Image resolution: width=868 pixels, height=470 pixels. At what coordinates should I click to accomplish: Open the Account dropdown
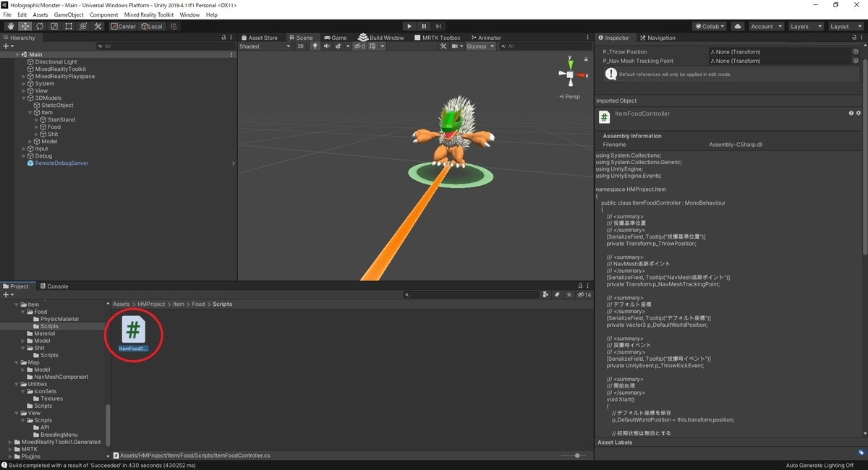(x=766, y=26)
